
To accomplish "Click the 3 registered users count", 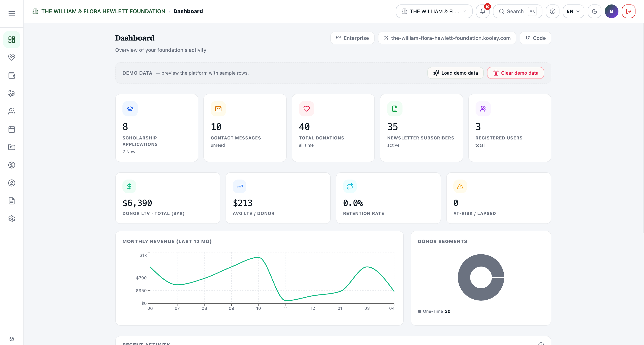I will 478,127.
